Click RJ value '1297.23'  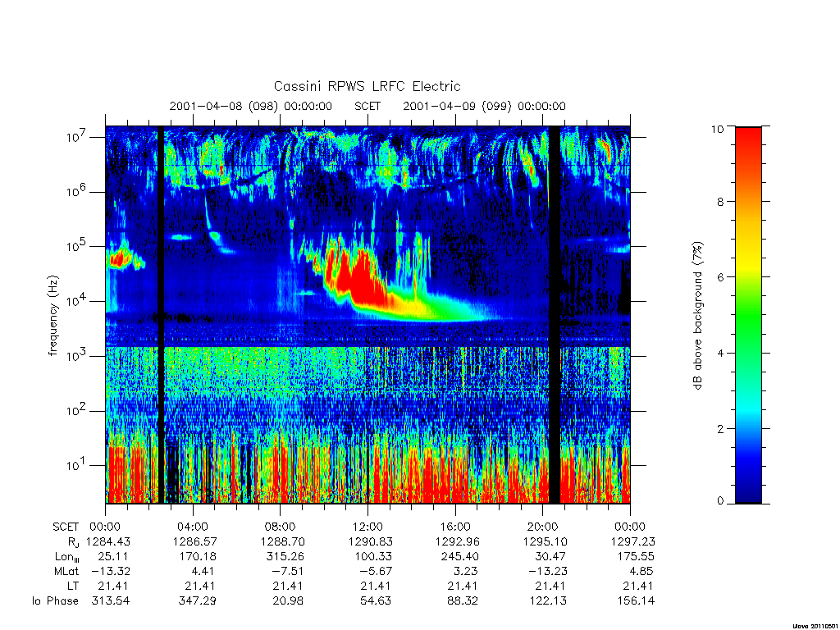tap(633, 542)
